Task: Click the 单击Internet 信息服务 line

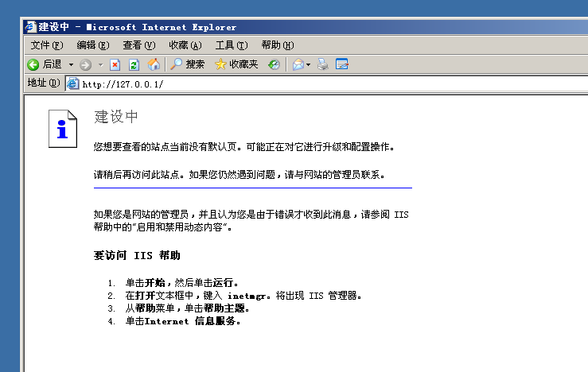Action: click(x=183, y=321)
